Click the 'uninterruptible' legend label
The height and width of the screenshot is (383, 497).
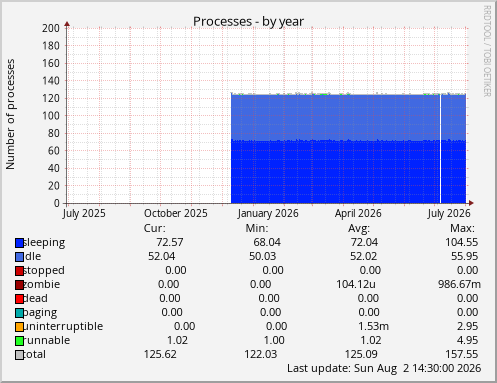[63, 326]
